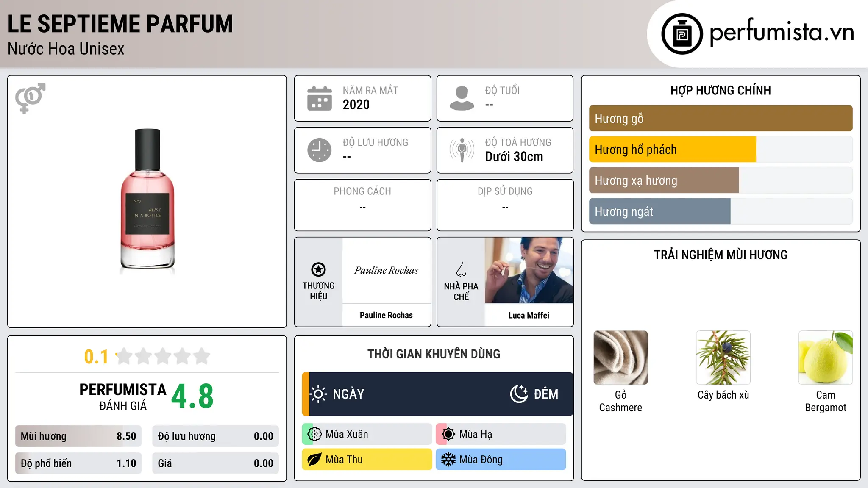Click the Mùi hương 8.50 score bar
Image resolution: width=868 pixels, height=488 pixels.
(78, 436)
